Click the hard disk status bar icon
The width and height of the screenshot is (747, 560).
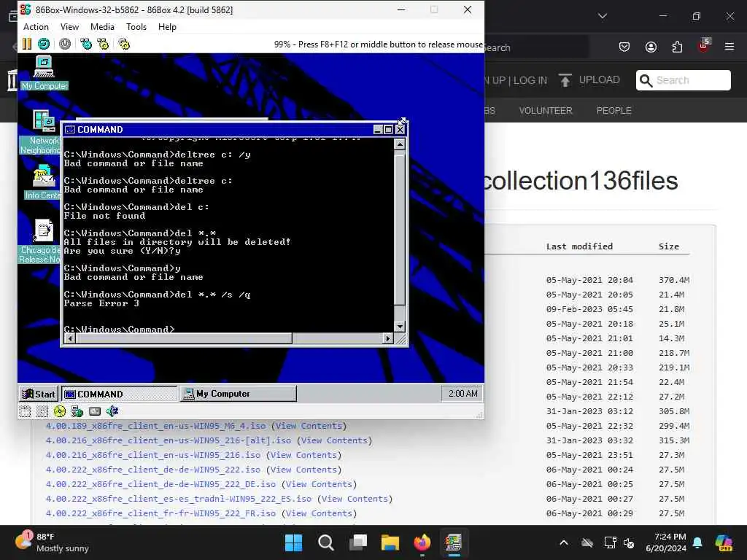coord(94,411)
